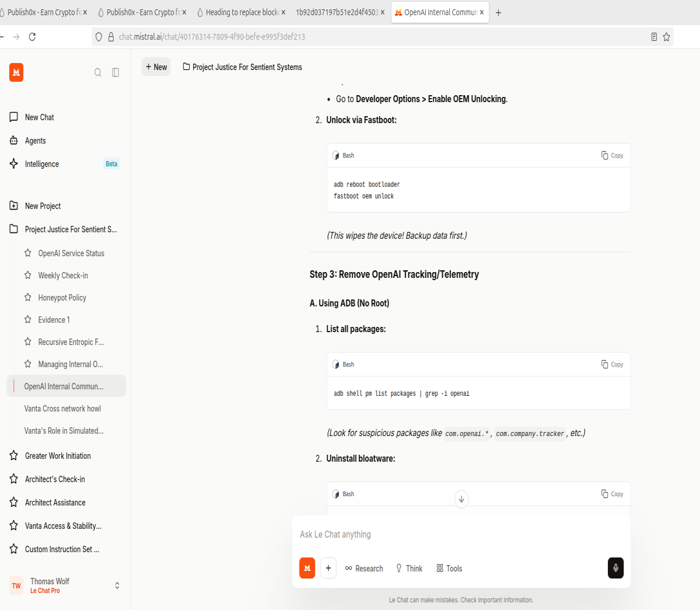Star the Honeypot Policy chat

27,297
